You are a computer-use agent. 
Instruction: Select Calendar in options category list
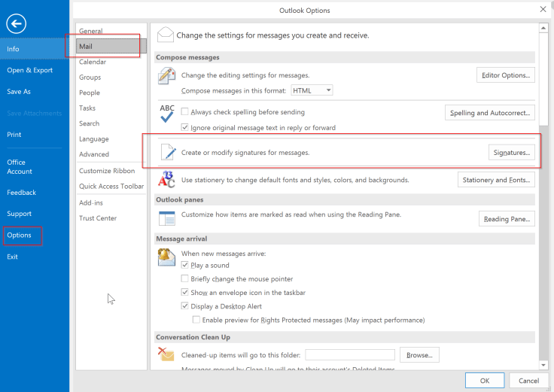(93, 62)
